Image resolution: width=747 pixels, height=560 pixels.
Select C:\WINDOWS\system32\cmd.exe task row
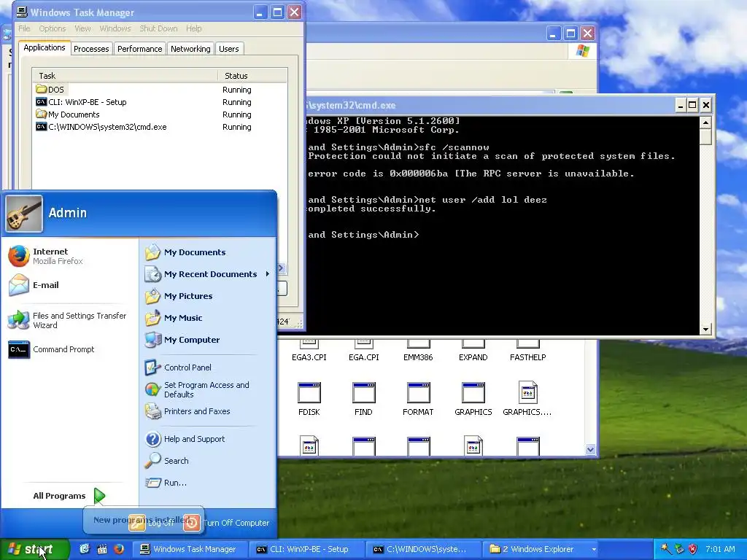pyautogui.click(x=160, y=127)
